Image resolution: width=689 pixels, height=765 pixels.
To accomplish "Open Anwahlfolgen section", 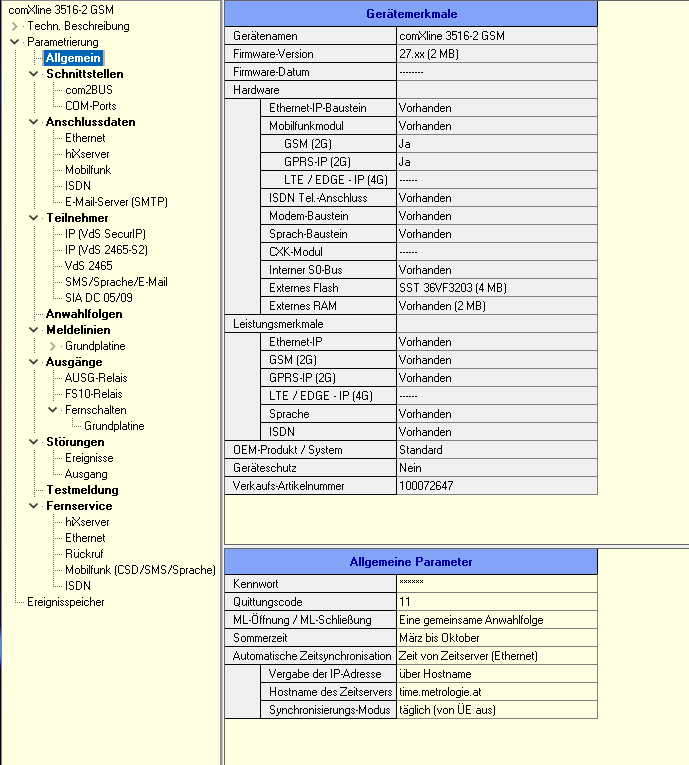I will [x=84, y=314].
